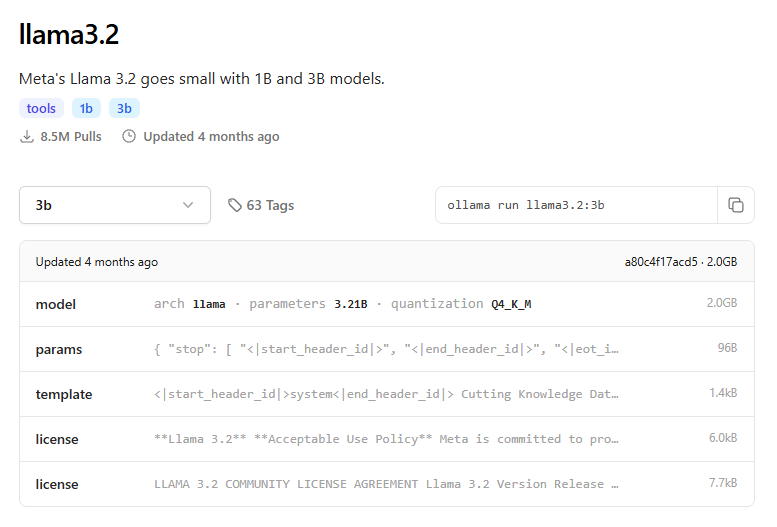Click the tag icon beside 63 Tags
777x527 pixels.
[235, 205]
